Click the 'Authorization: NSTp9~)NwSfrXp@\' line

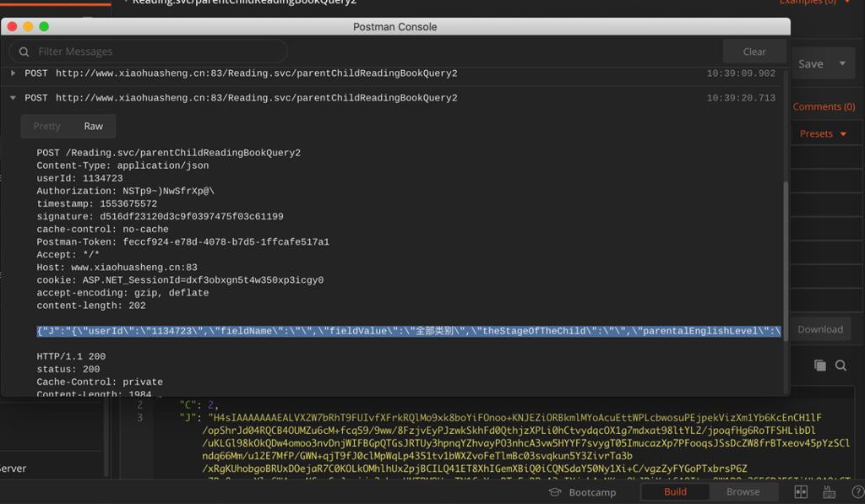click(x=125, y=191)
